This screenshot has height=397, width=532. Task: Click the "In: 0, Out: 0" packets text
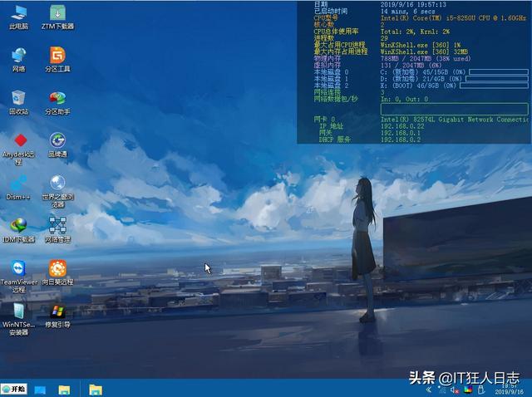405,99
